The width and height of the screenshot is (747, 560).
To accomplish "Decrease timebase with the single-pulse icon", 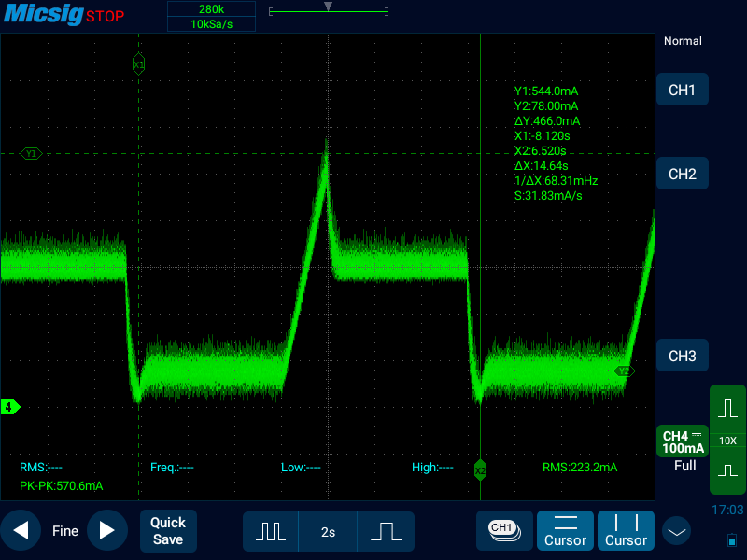I will 386,531.
